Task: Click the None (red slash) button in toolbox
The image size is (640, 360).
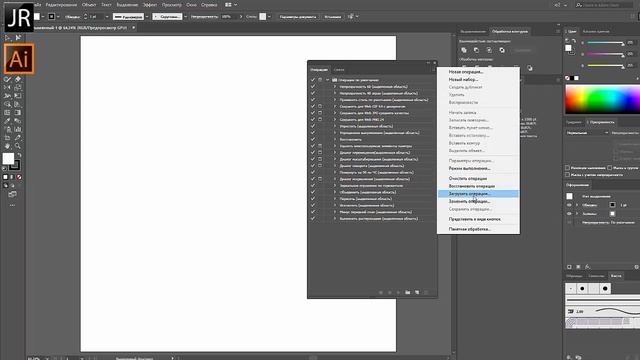Action: click(19, 177)
